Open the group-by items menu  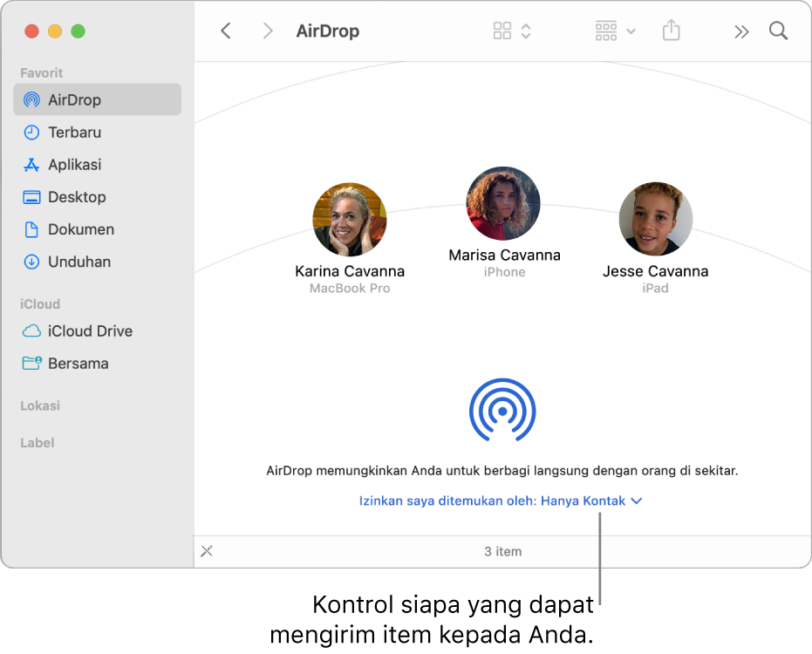tap(615, 31)
